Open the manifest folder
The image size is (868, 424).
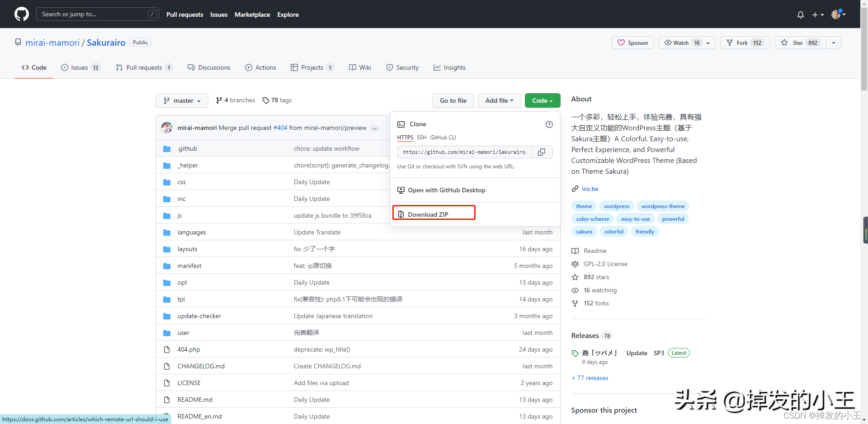click(x=189, y=266)
